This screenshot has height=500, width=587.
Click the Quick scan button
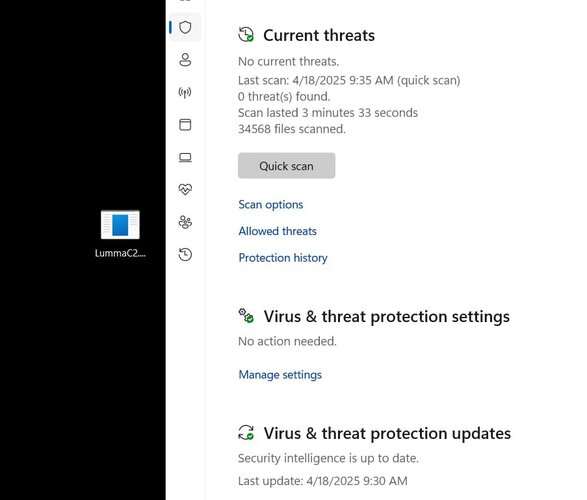pyautogui.click(x=286, y=165)
